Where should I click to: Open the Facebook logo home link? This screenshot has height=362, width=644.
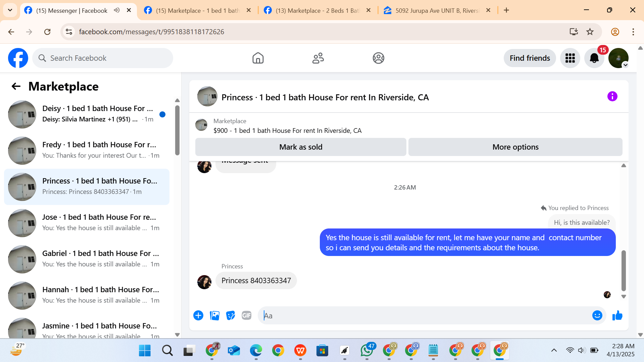[18, 58]
